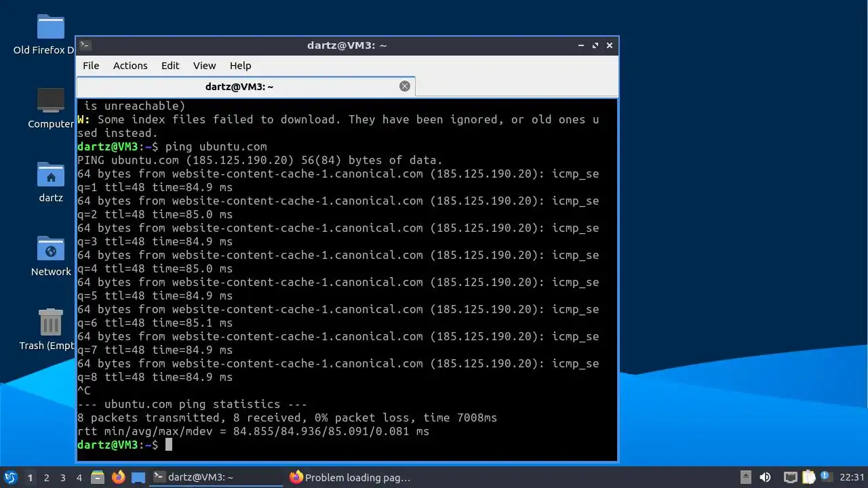Activate the dartz@VM3 terminal taskbar entry
Image resolution: width=868 pixels, height=488 pixels.
pyautogui.click(x=216, y=477)
